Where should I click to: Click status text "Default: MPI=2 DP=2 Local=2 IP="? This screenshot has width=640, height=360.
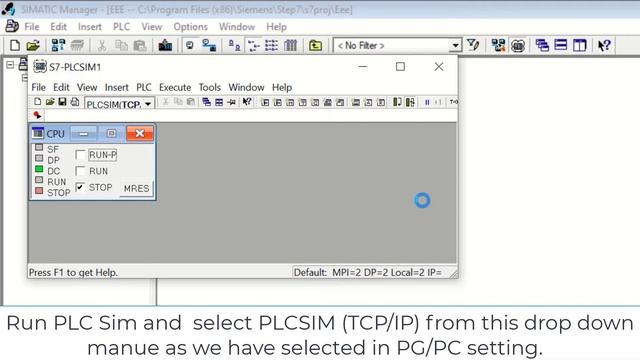pos(368,272)
